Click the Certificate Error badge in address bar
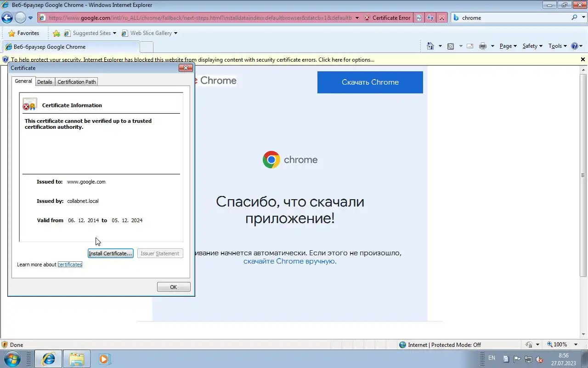Viewport: 588px width, 368px height. 387,18
